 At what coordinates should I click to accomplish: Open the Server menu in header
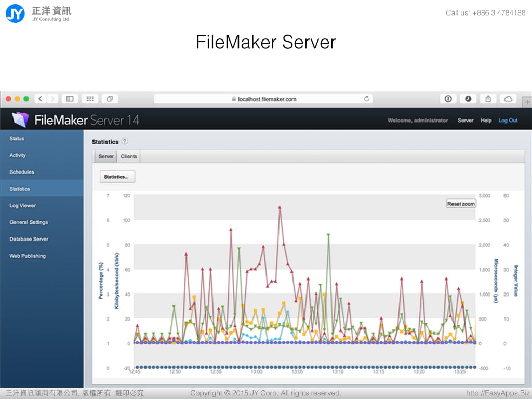point(465,121)
